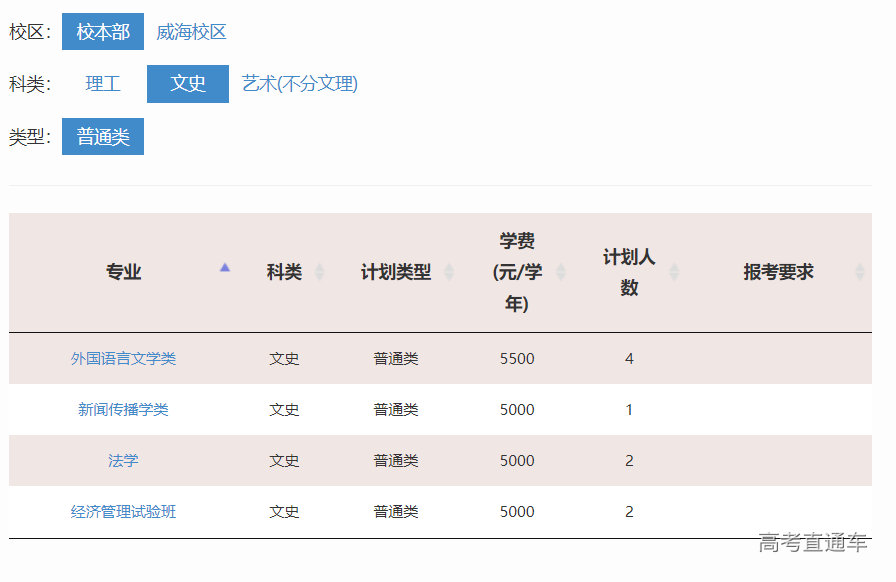This screenshot has height=582, width=896.
Task: Click the tuition cell showing 5500
Action: point(517,357)
